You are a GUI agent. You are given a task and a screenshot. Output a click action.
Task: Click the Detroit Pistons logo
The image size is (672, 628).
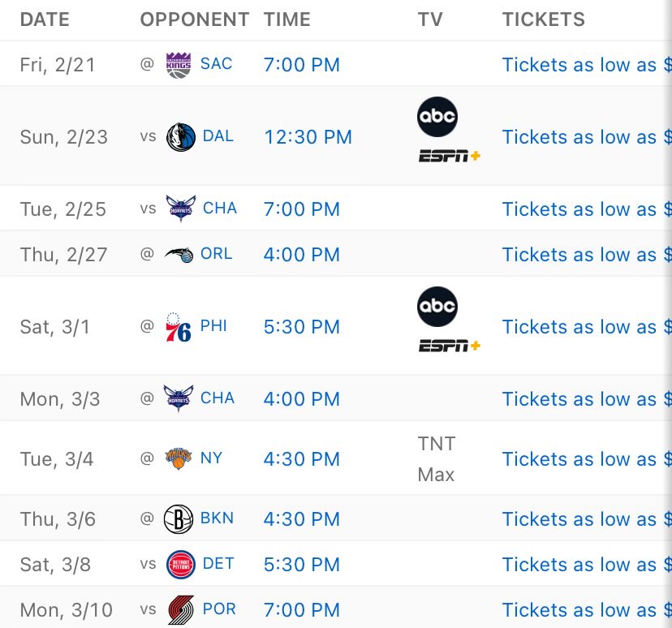180,564
